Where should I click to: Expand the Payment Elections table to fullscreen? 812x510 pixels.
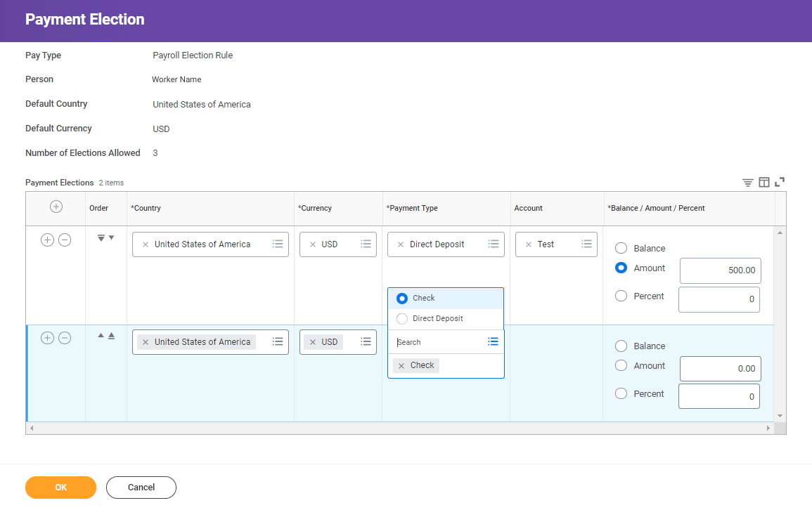pyautogui.click(x=780, y=182)
